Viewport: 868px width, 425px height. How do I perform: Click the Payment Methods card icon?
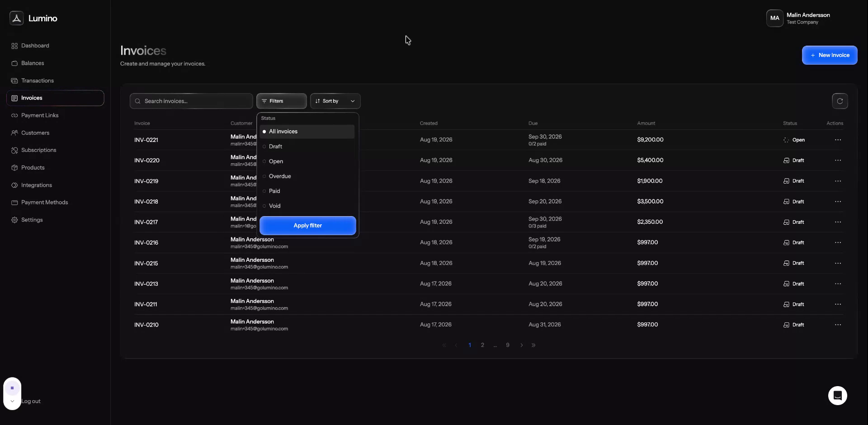[14, 203]
